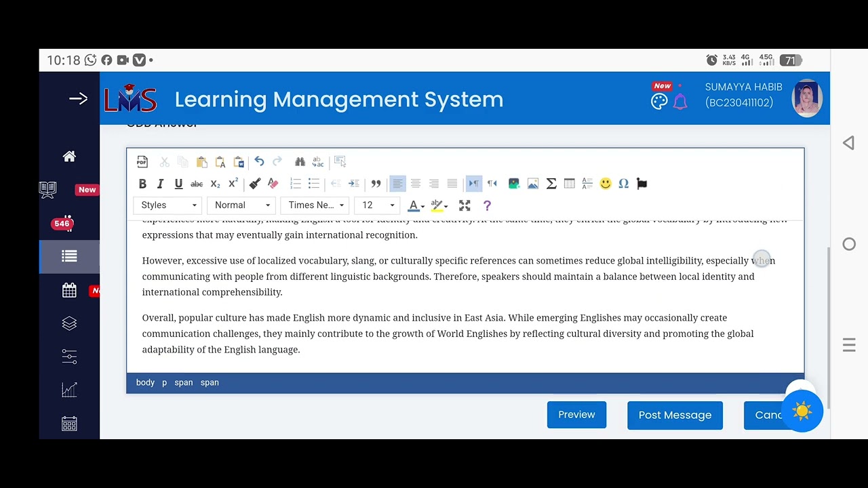This screenshot has height=488, width=868.
Task: Click the Post Message button
Action: 675,415
